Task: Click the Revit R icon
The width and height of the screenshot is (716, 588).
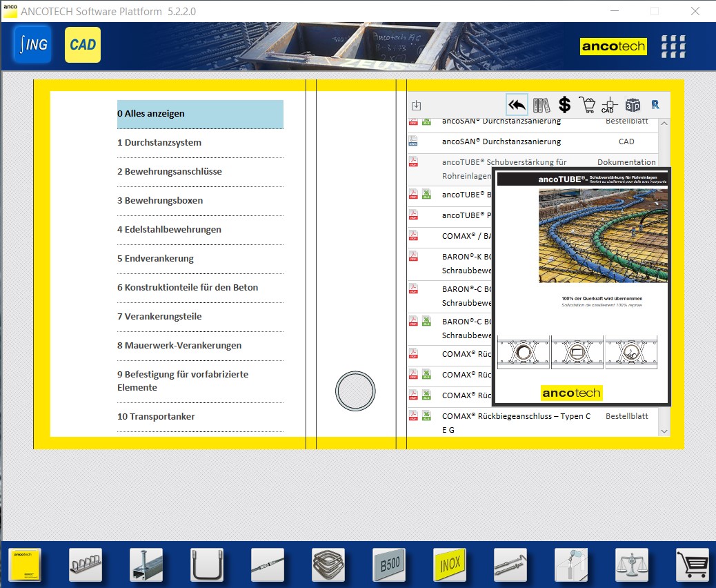Action: (x=655, y=105)
